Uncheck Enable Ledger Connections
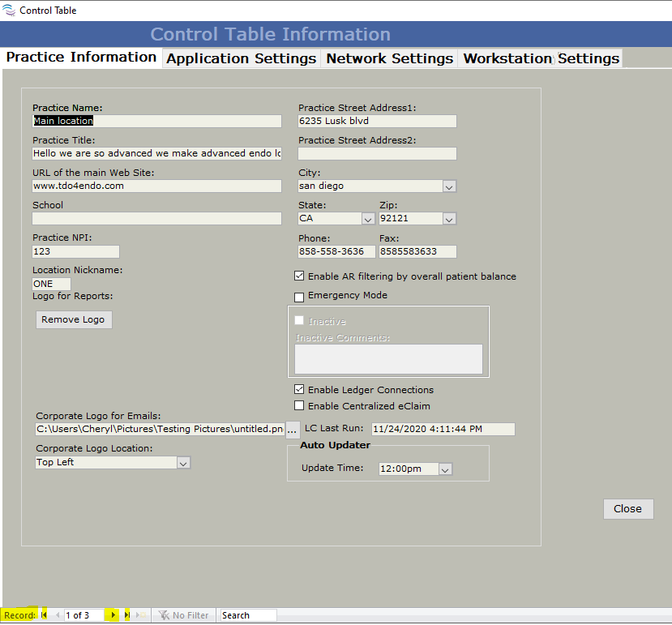672x625 pixels. pos(299,390)
